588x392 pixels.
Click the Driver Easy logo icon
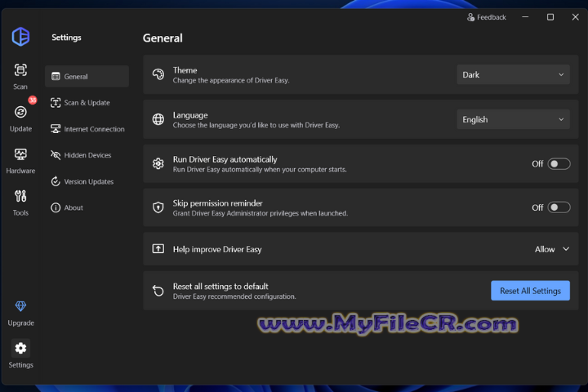click(20, 37)
